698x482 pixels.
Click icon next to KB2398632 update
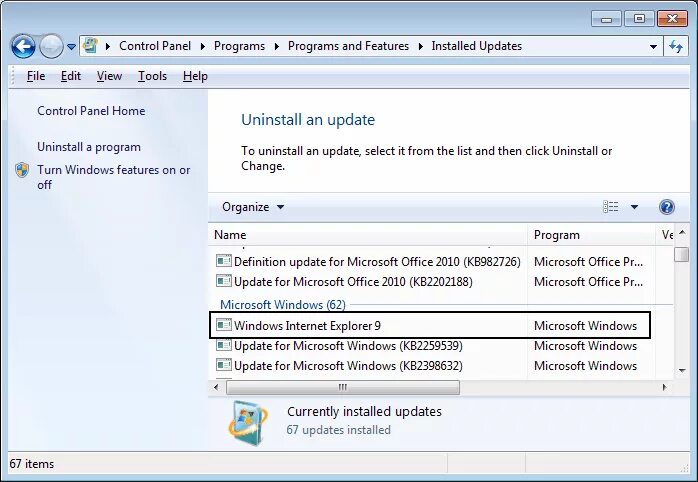tap(223, 365)
